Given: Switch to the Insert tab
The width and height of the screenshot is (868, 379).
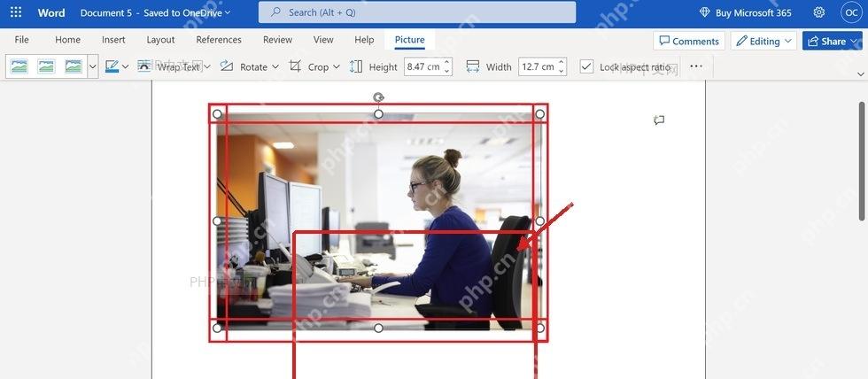Looking at the screenshot, I should (x=113, y=40).
